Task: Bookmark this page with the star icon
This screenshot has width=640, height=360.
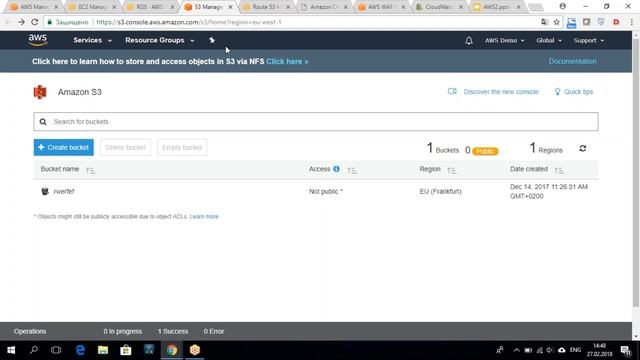Action: [x=557, y=22]
